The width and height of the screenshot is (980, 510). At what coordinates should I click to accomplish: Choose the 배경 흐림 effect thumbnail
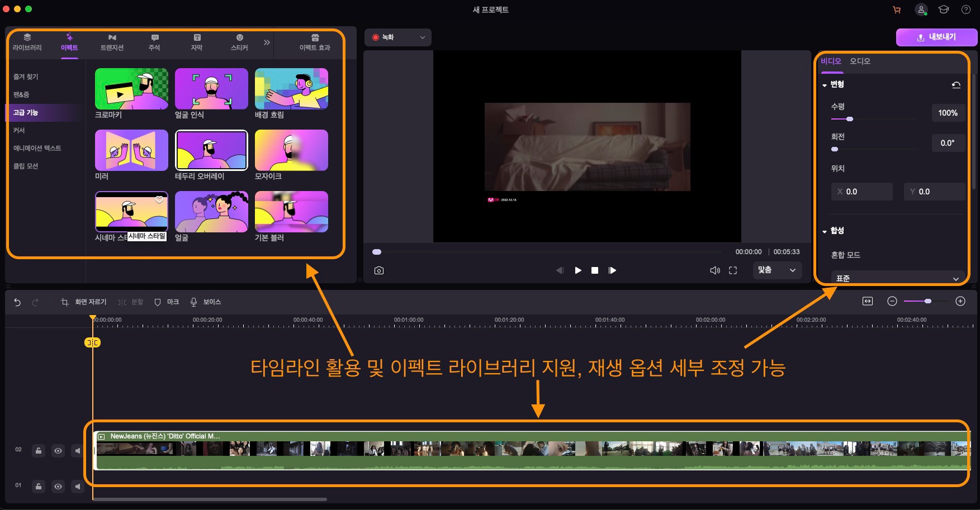click(x=291, y=89)
